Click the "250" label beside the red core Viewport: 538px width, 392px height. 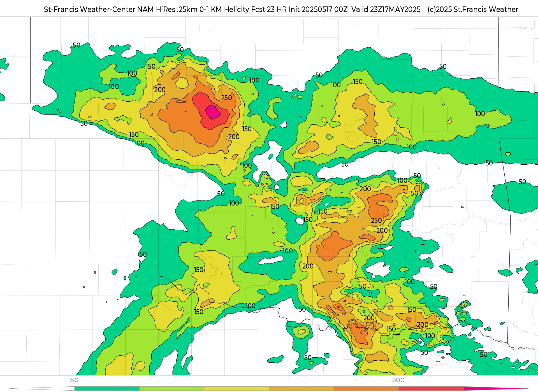click(226, 98)
